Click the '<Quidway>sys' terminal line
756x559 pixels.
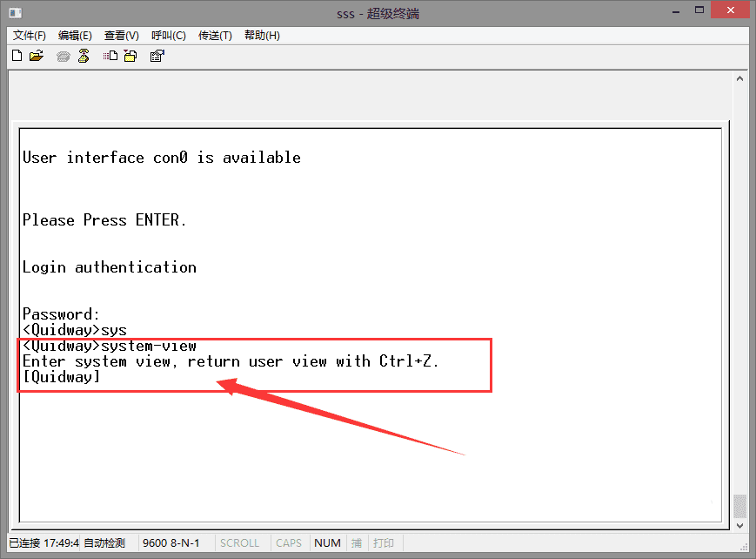click(75, 330)
